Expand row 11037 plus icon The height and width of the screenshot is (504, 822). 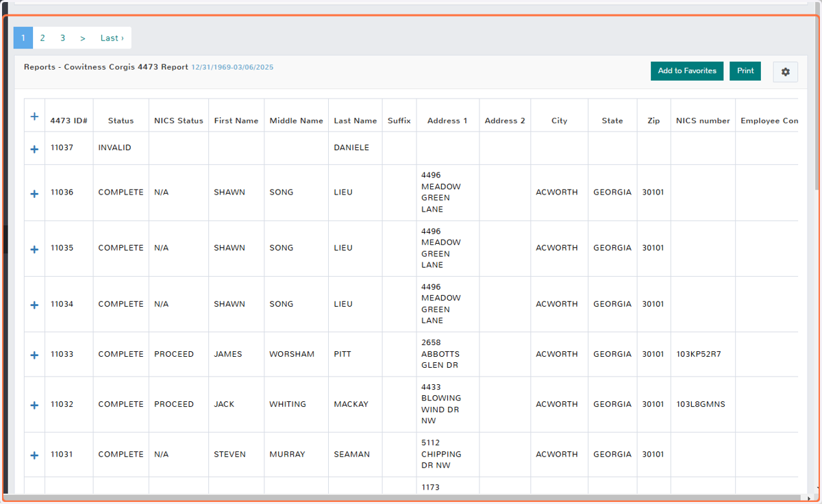coord(34,149)
